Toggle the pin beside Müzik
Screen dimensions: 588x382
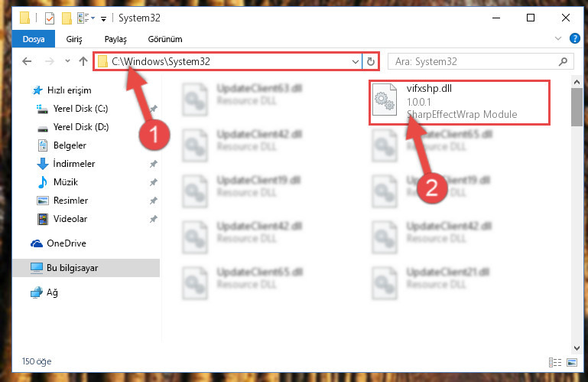(x=153, y=182)
